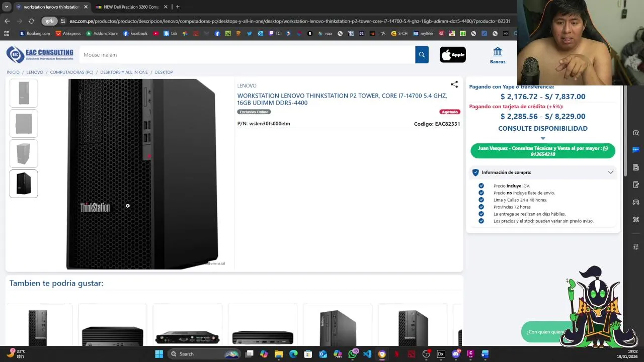Open Microsoft Store from taskbar
The width and height of the screenshot is (644, 362).
pos(308,354)
